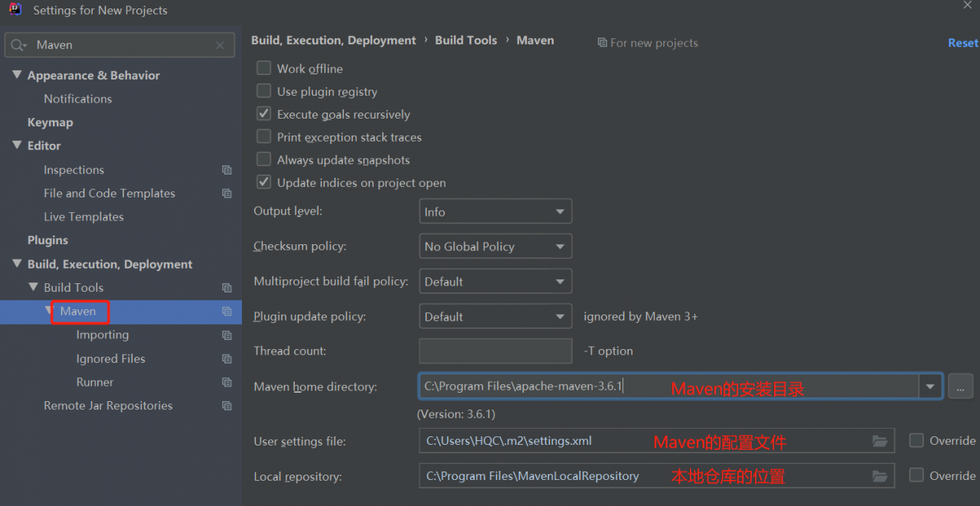Open Importing settings under Maven
The width and height of the screenshot is (980, 506).
coord(103,335)
